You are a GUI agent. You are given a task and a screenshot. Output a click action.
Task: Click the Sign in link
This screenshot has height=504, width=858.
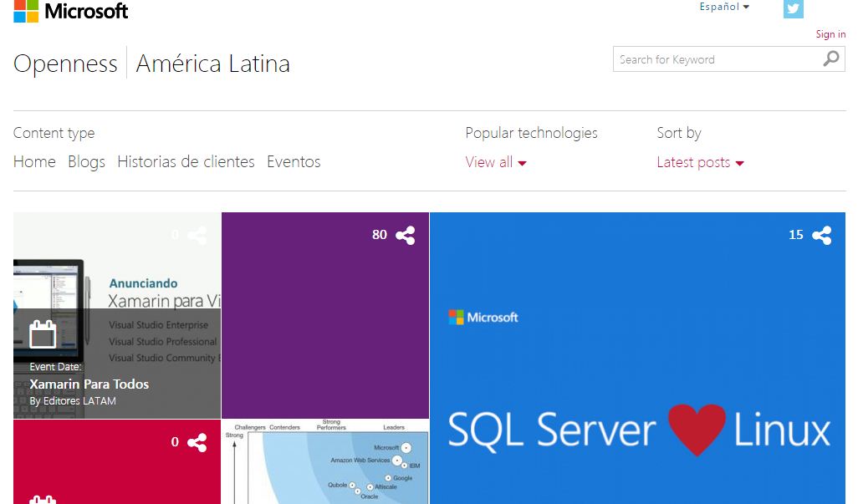[830, 34]
